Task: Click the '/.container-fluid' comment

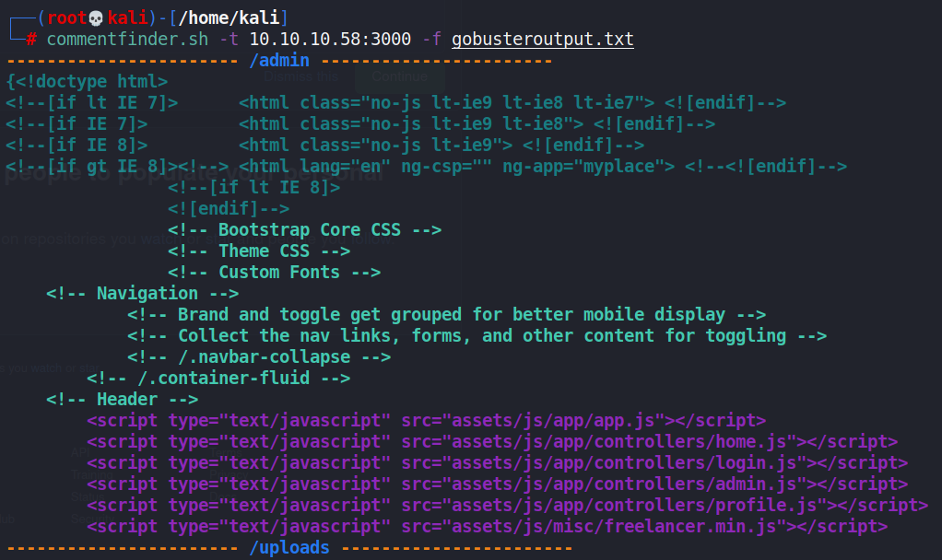Action: [218, 379]
